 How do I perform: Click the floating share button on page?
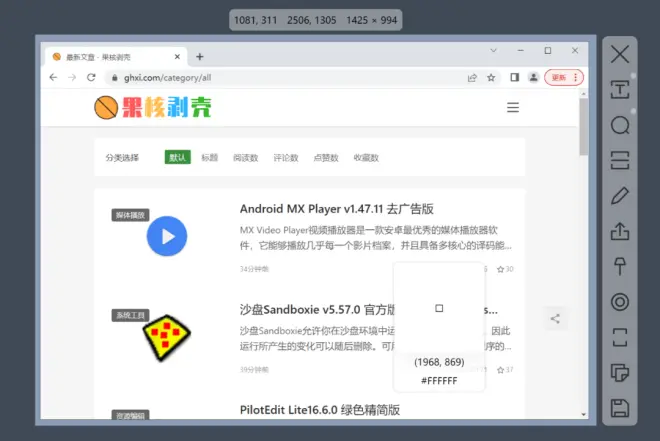(555, 319)
